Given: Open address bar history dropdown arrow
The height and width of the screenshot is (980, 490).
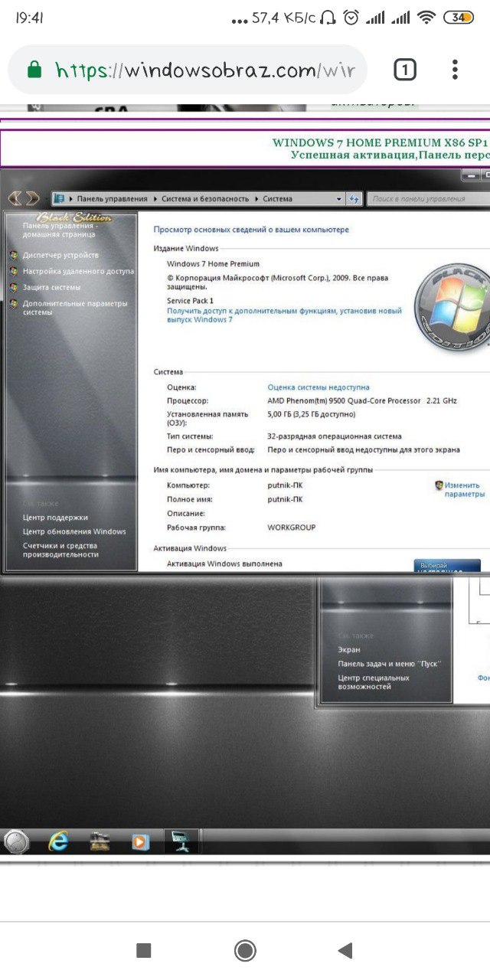Looking at the screenshot, I should tap(340, 199).
